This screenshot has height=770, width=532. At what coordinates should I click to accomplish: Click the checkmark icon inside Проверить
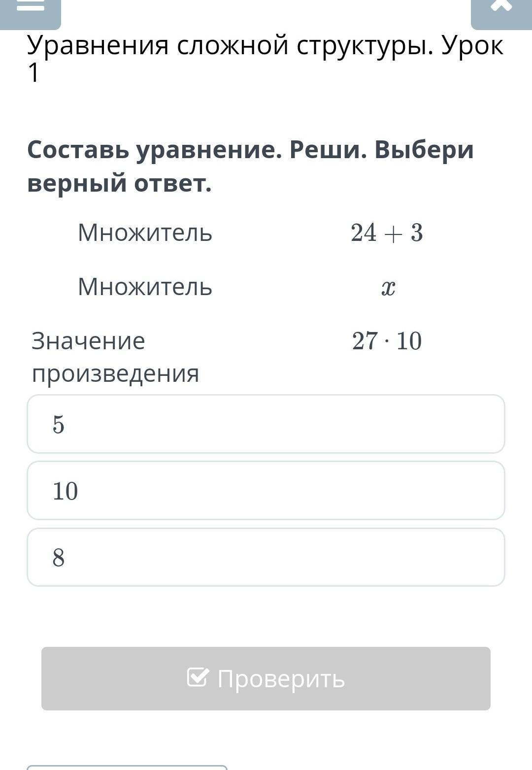click(198, 677)
